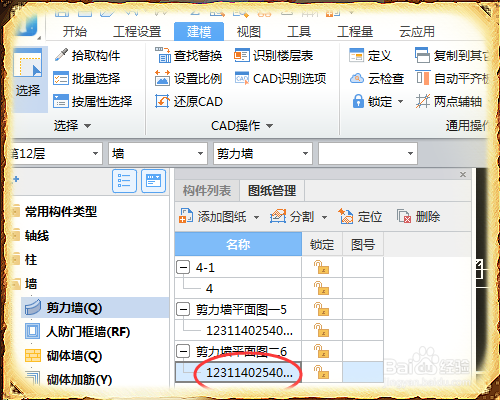The image size is (500, 400).
Task: Open the 添加图纸 dropdown arrow
Action: click(256, 217)
